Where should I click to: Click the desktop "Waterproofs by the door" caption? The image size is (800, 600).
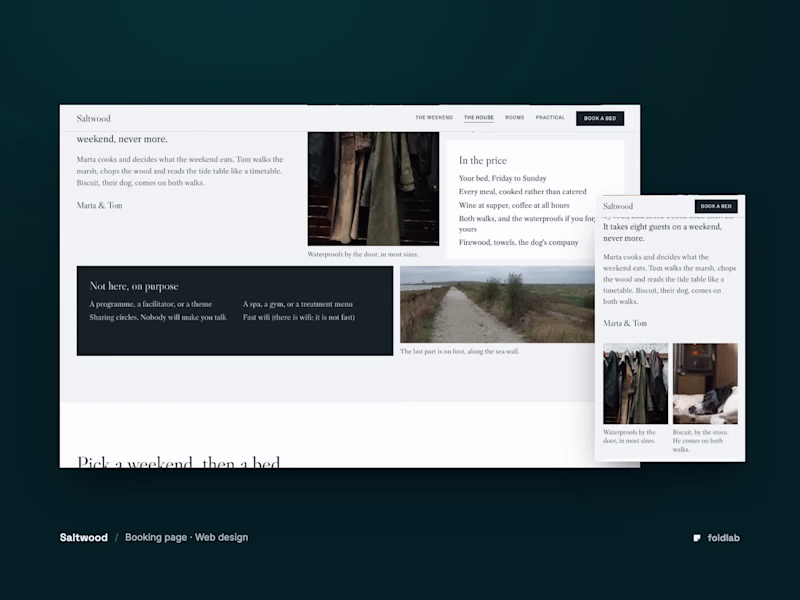click(363, 254)
